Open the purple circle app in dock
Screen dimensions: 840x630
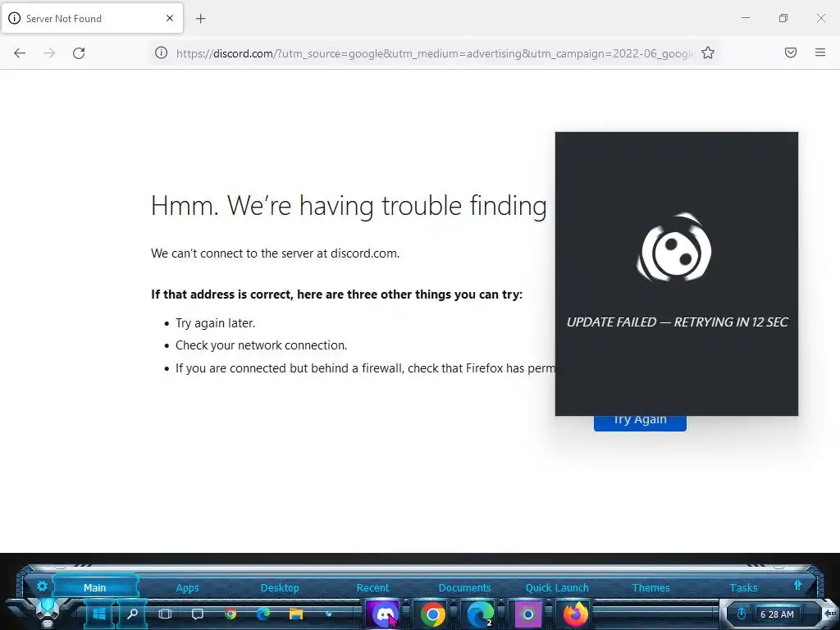tap(527, 614)
